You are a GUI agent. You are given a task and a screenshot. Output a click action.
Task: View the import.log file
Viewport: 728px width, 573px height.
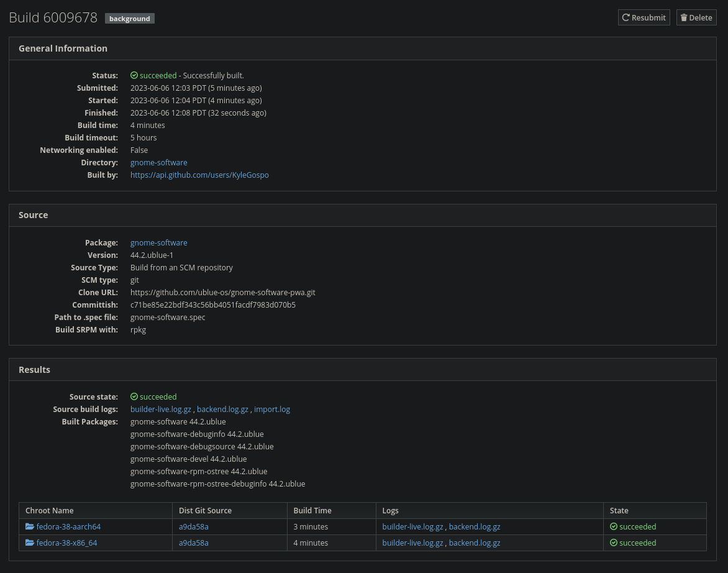tap(272, 409)
